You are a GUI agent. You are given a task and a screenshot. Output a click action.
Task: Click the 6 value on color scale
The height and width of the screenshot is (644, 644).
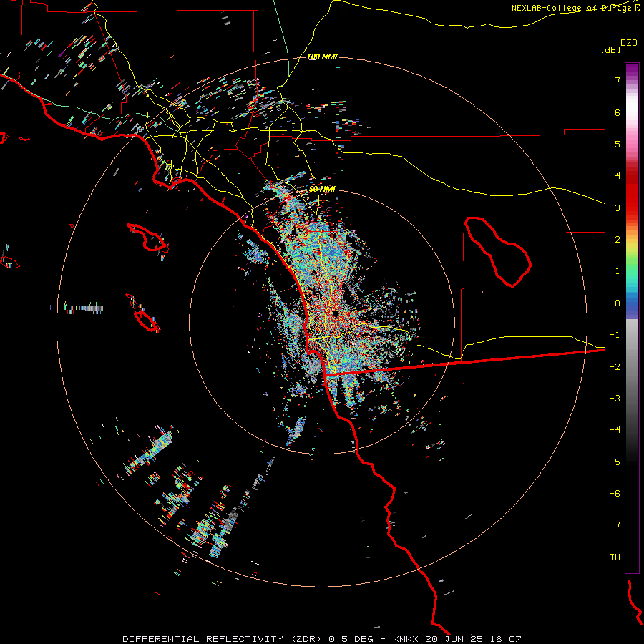(618, 112)
